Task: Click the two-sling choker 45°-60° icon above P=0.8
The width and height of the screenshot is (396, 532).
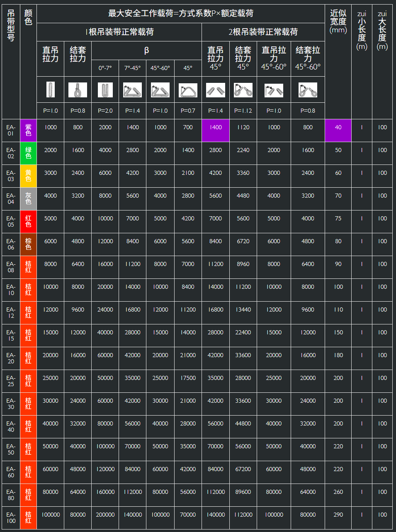Action: coord(308,90)
